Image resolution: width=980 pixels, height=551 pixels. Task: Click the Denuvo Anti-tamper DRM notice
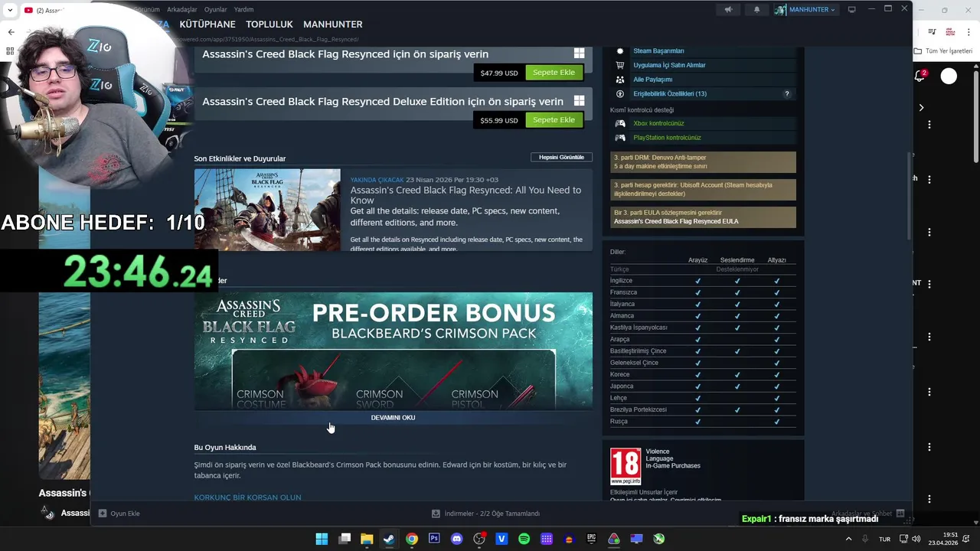coord(703,162)
